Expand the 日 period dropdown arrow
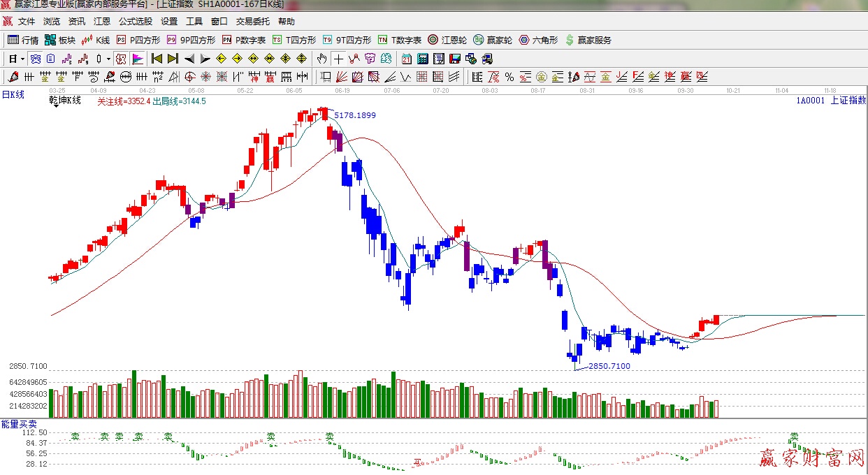 click(x=22, y=59)
